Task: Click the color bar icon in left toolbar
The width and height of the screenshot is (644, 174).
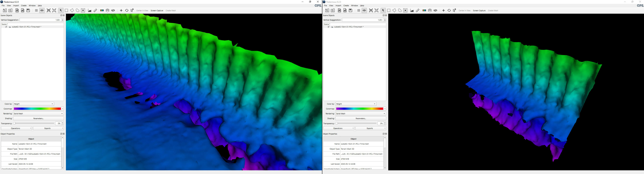Action: pos(102,11)
